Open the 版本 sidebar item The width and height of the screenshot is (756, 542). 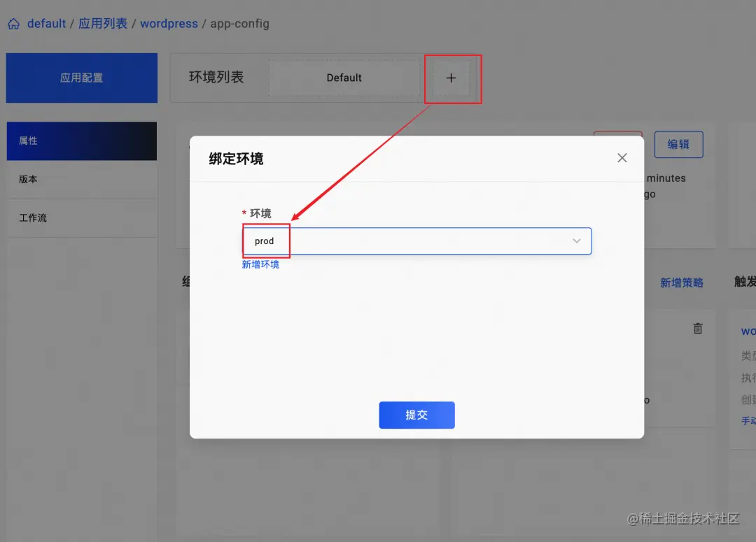point(81,179)
